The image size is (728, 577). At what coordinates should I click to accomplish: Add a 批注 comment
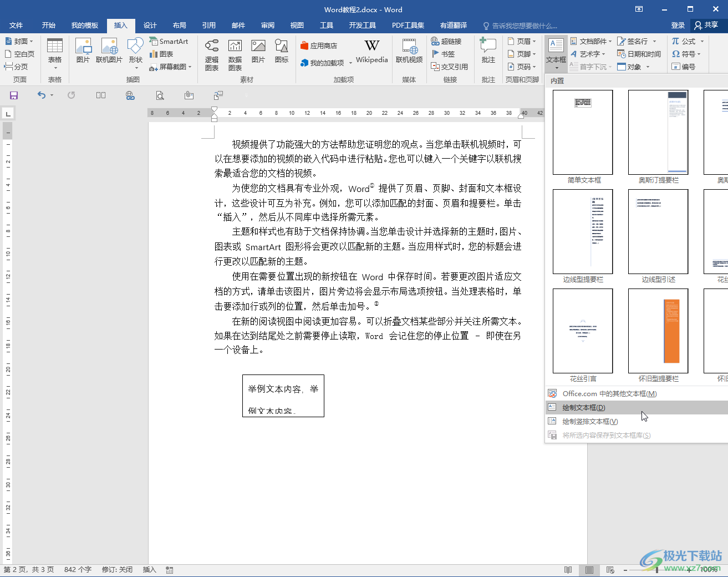pos(488,51)
